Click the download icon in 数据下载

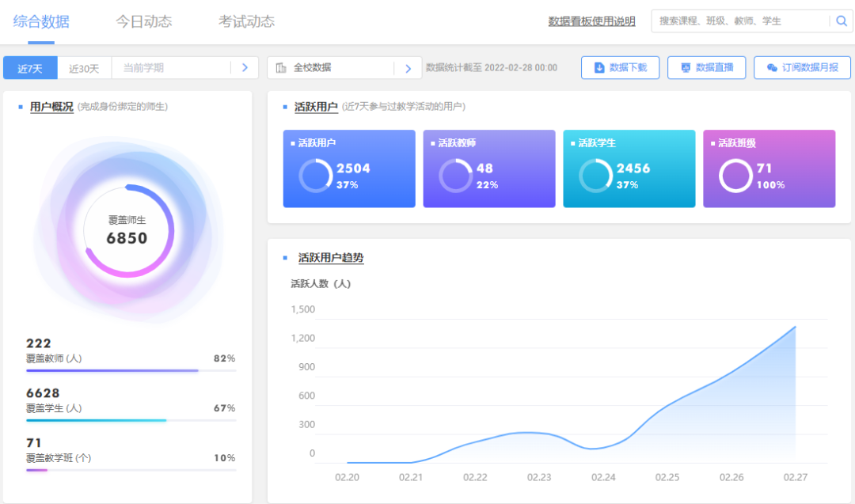[x=599, y=68]
